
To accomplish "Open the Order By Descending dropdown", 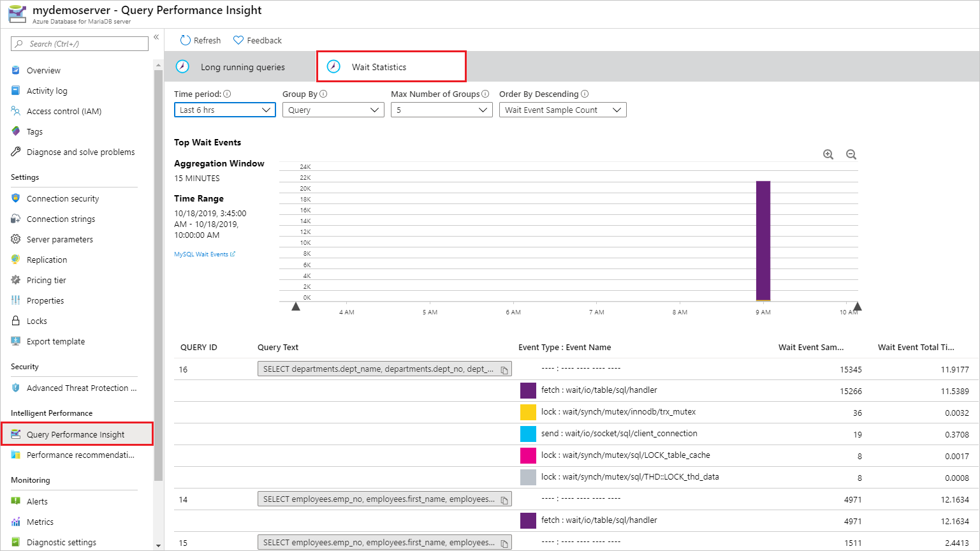I will [562, 110].
